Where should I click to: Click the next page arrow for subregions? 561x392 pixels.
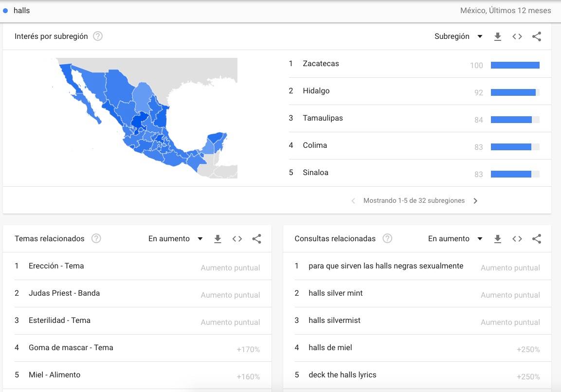(x=475, y=200)
